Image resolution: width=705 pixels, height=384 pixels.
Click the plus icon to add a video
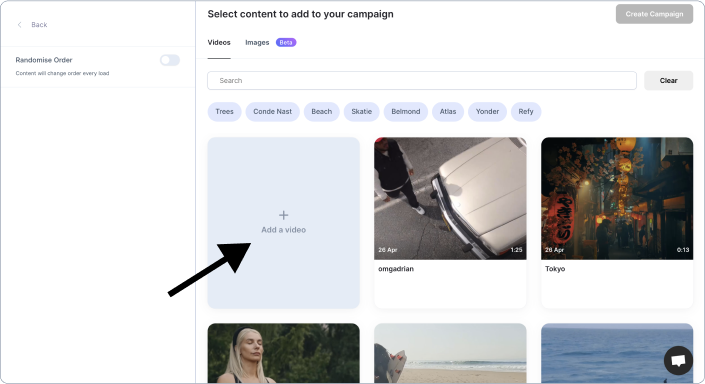[x=283, y=215]
